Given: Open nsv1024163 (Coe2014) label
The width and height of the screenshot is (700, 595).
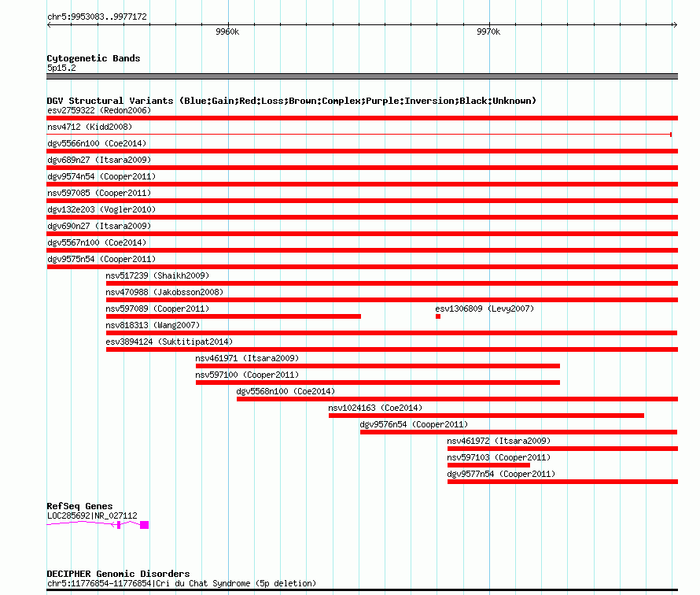Looking at the screenshot, I should click(375, 408).
